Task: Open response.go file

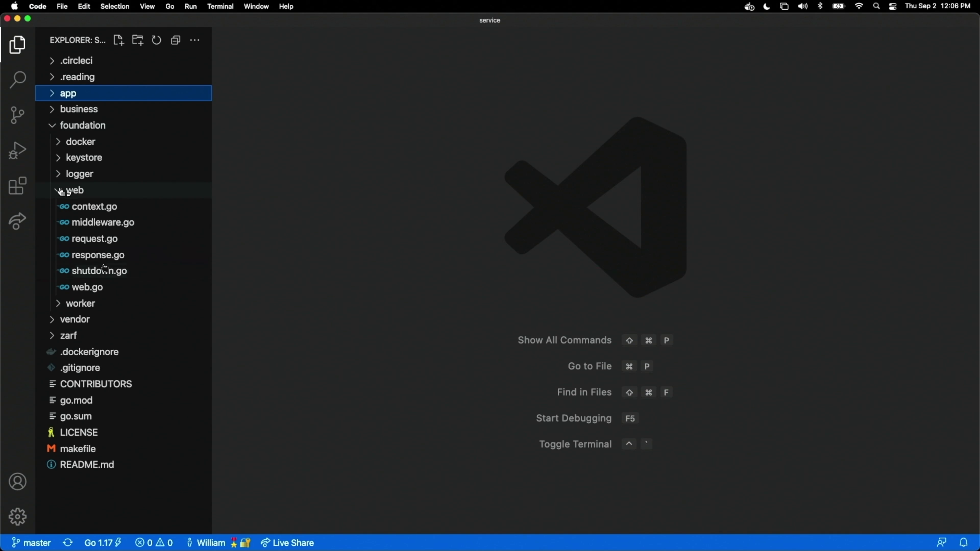Action: pos(123,255)
